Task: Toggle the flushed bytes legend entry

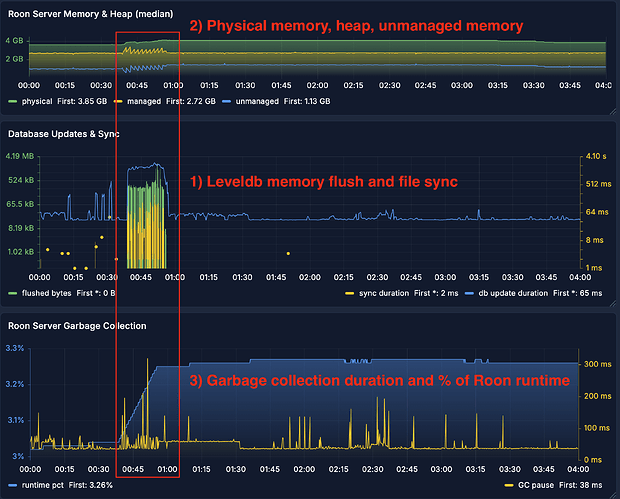Action: pyautogui.click(x=47, y=293)
